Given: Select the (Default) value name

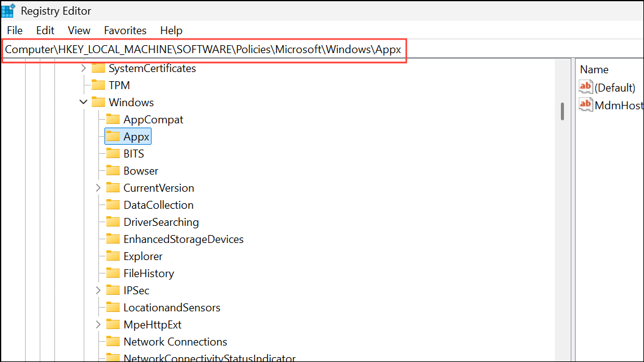Looking at the screenshot, I should click(615, 88).
